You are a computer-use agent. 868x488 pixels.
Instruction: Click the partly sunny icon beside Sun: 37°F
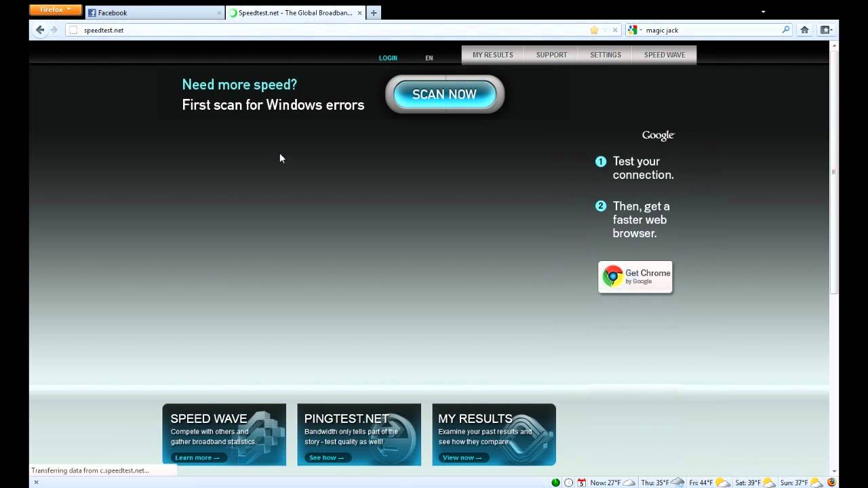(x=817, y=483)
